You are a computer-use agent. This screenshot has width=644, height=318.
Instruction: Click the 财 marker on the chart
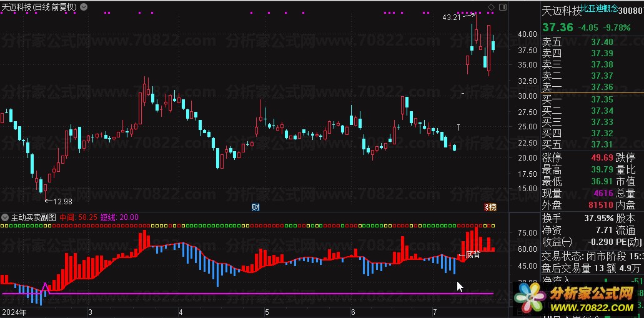tap(255, 207)
